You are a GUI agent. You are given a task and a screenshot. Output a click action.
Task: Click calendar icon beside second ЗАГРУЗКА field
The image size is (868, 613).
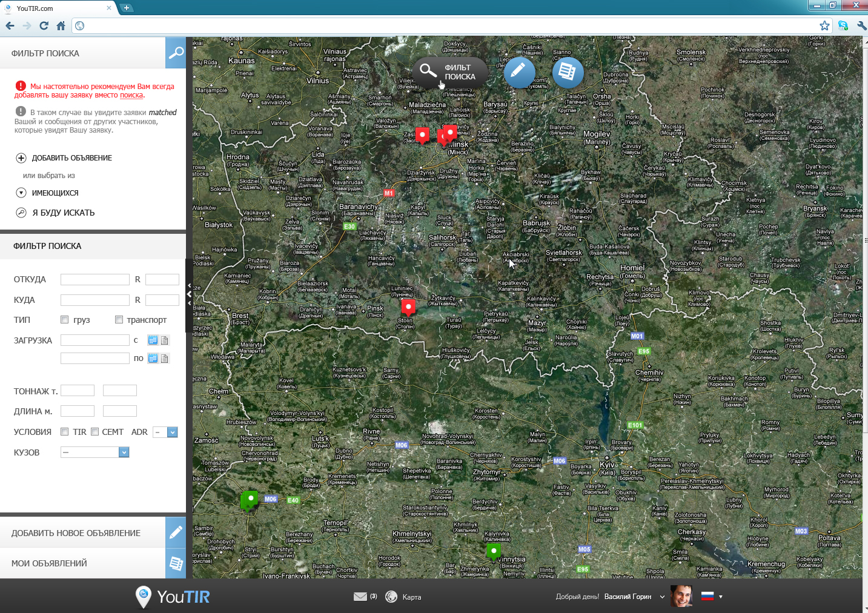coord(153,359)
